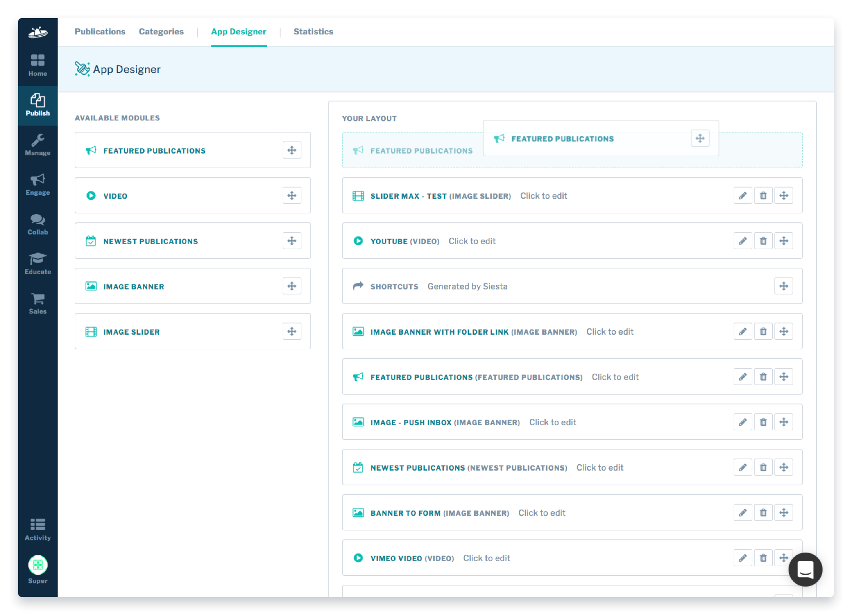The width and height of the screenshot is (852, 616).
Task: Delete the Newest Publications layout module
Action: point(763,467)
